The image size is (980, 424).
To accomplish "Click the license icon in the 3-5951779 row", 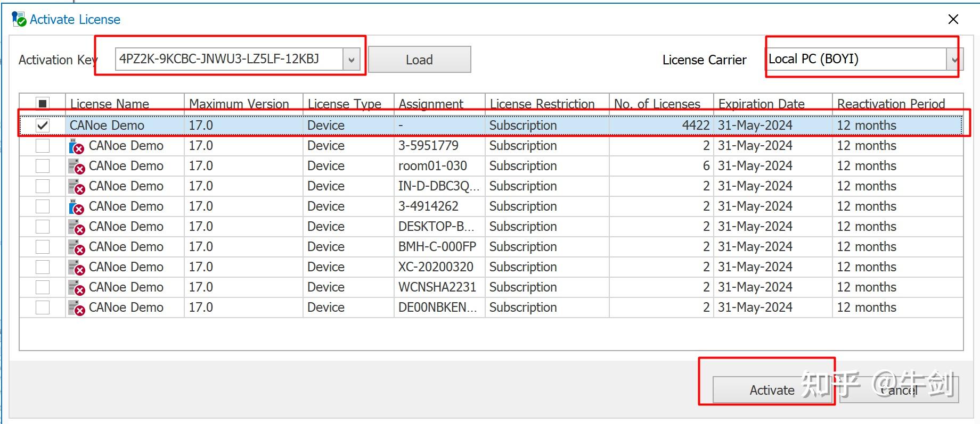I will (x=77, y=146).
